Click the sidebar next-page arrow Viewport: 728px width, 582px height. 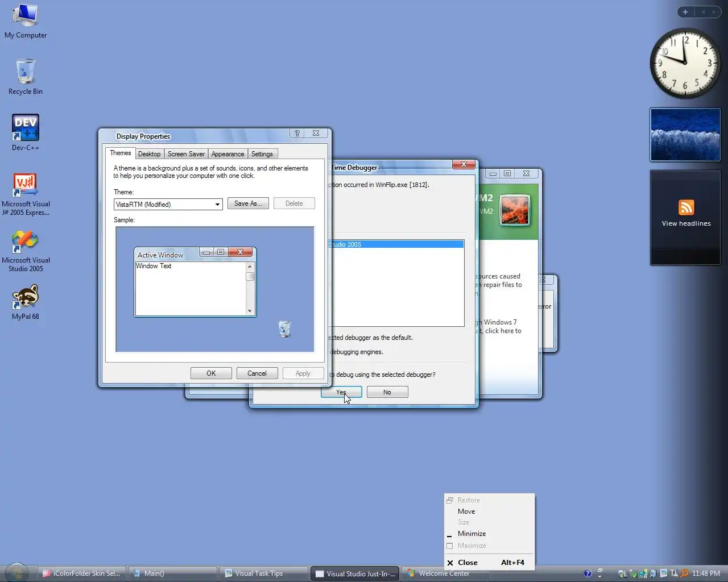pos(714,12)
